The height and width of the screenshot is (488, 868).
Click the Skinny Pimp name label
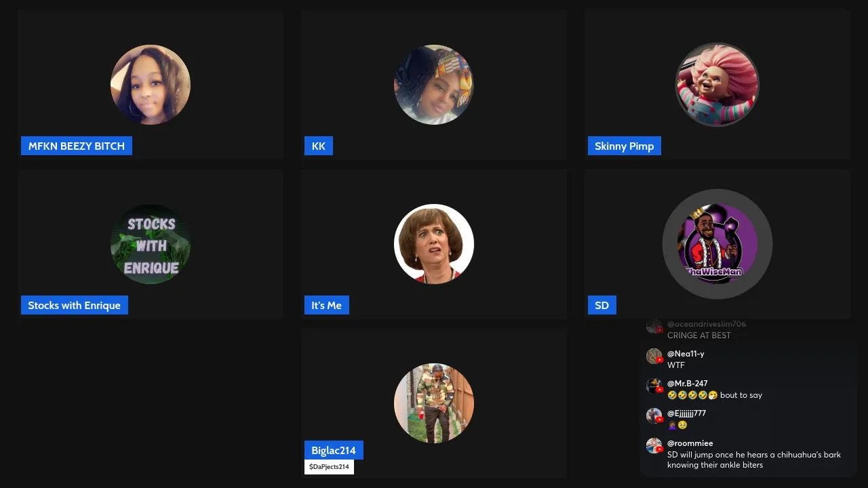pos(625,146)
